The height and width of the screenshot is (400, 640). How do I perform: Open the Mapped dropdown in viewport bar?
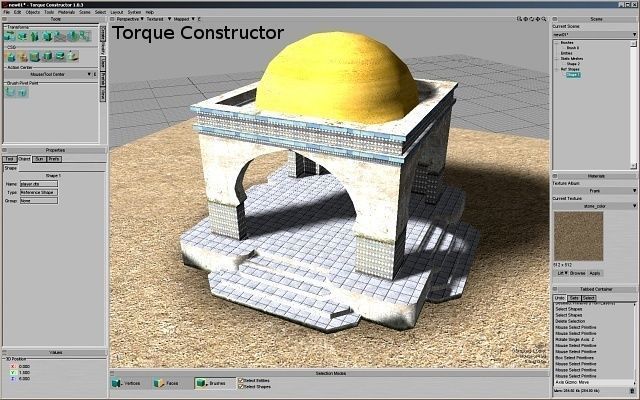184,19
